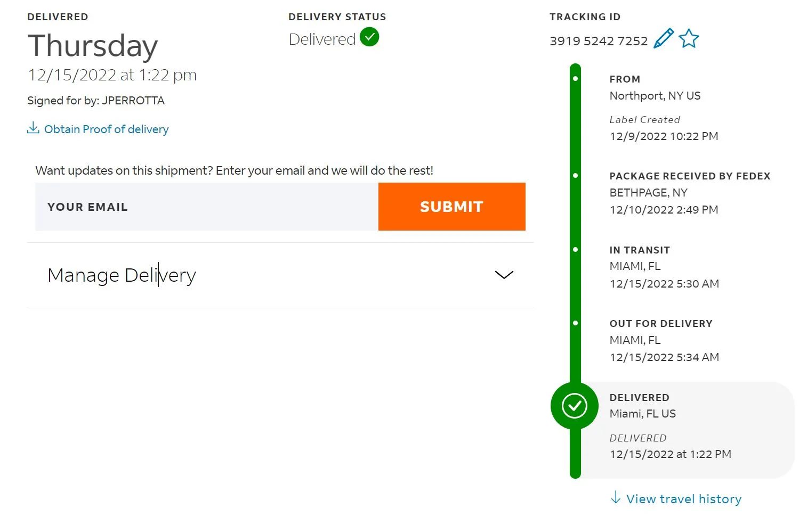Select the Package Received by FedEx timeline dot
799x532 pixels.
575,176
